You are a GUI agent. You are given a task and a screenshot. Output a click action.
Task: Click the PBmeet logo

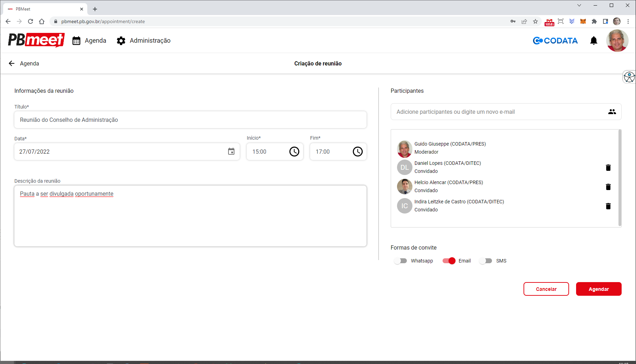(x=36, y=40)
